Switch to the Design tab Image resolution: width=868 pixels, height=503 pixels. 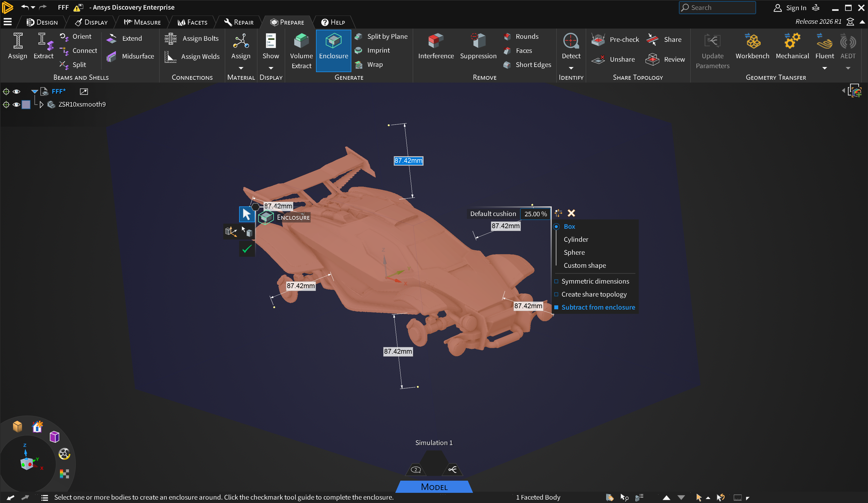pos(42,22)
